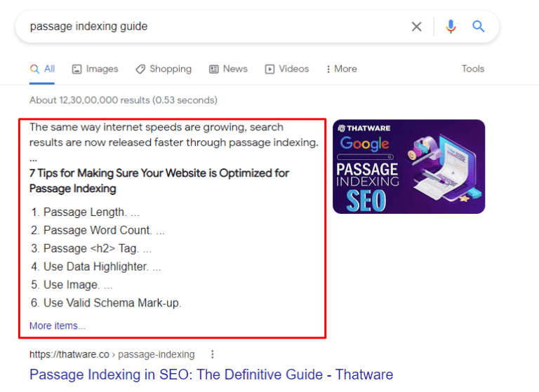Switch to the All results tab

[x=42, y=69]
